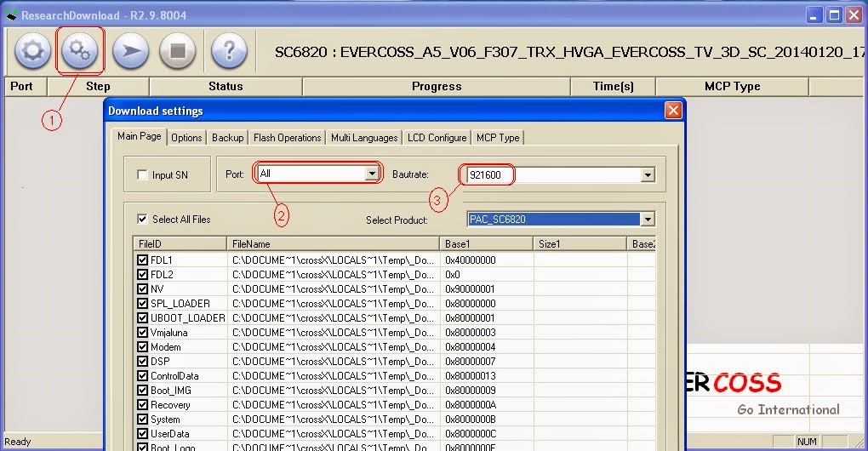The image size is (868, 451).
Task: Click main window Step column header
Action: (98, 86)
